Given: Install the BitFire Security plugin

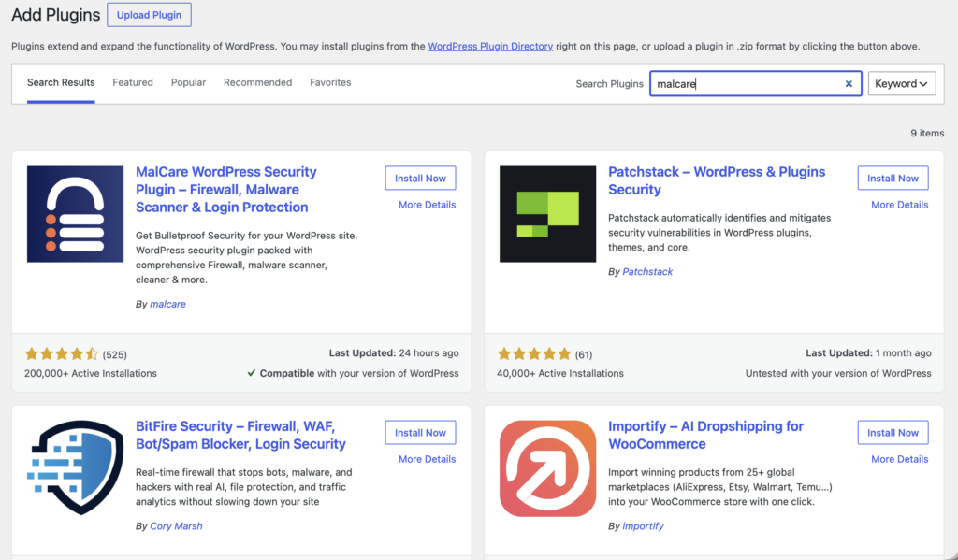Looking at the screenshot, I should click(420, 432).
